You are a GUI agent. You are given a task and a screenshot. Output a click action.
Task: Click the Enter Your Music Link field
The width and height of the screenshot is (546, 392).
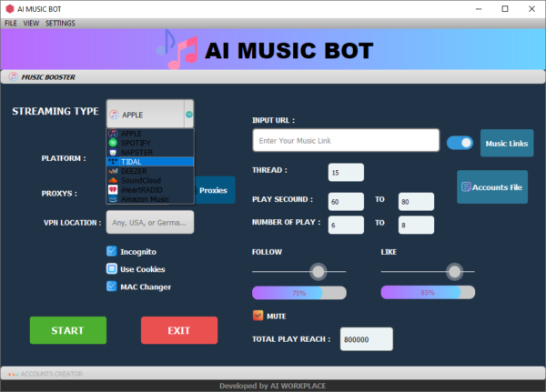tap(346, 140)
